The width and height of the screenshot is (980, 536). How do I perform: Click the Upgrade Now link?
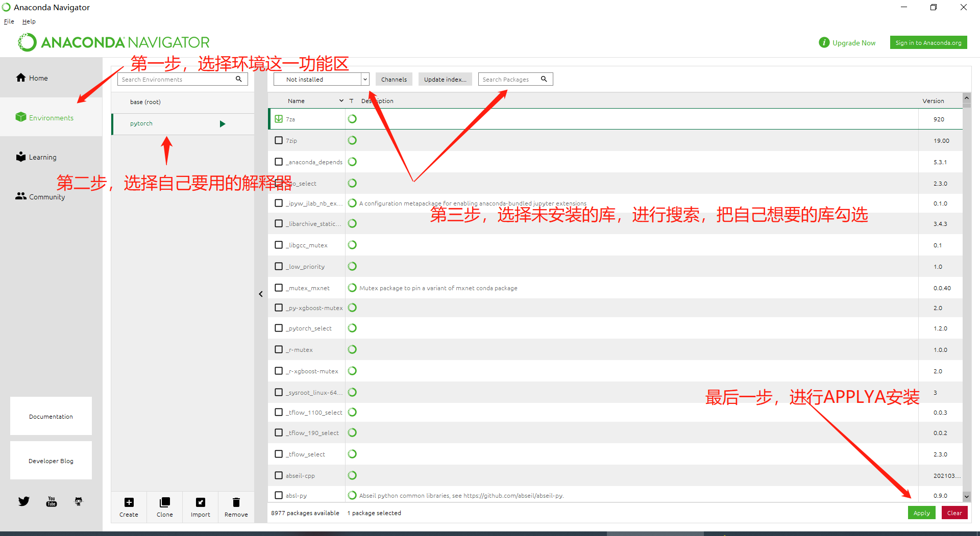pyautogui.click(x=854, y=43)
